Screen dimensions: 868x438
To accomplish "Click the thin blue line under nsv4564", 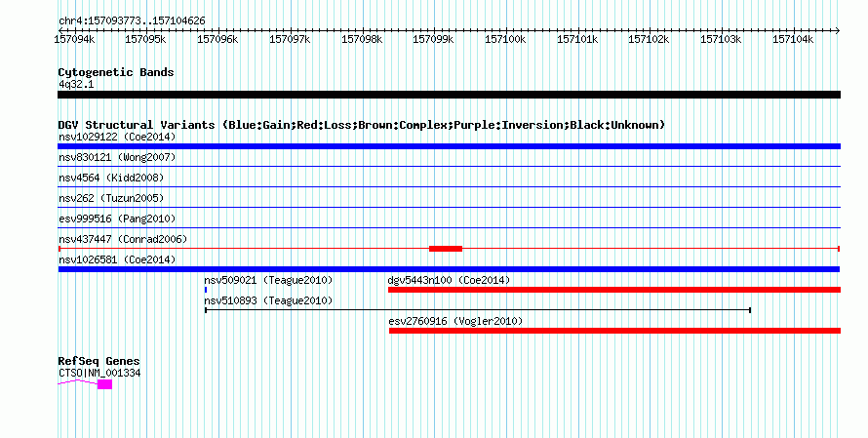I will coord(449,186).
